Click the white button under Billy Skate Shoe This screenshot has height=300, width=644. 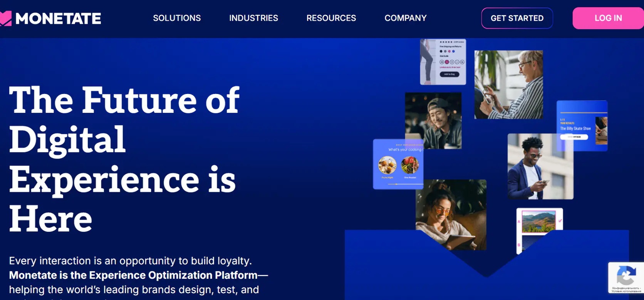pos(574,137)
